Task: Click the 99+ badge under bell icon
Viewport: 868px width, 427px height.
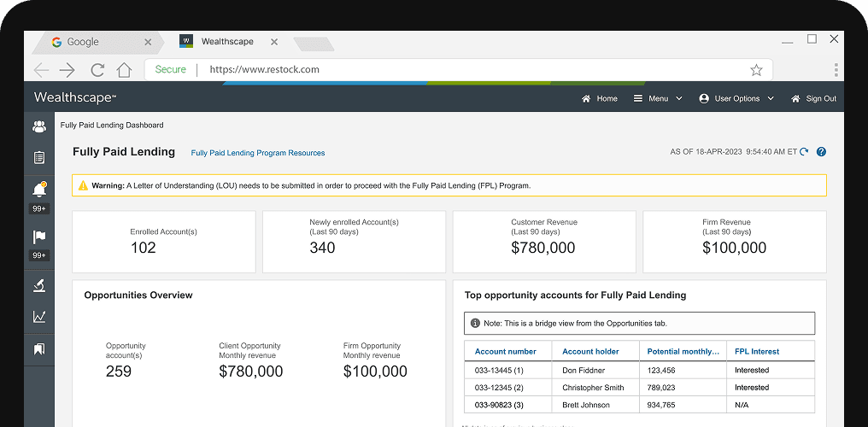Action: coord(39,208)
